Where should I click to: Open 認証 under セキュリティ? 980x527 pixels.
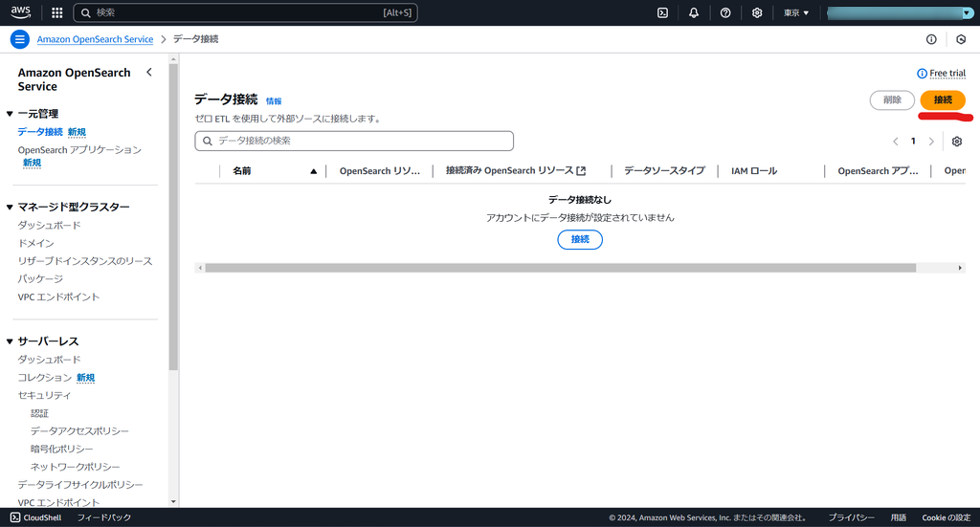click(x=39, y=413)
